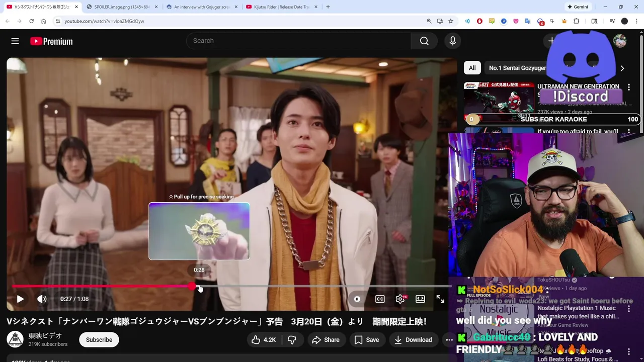Open red stop-hand adblock extension

pos(479,21)
